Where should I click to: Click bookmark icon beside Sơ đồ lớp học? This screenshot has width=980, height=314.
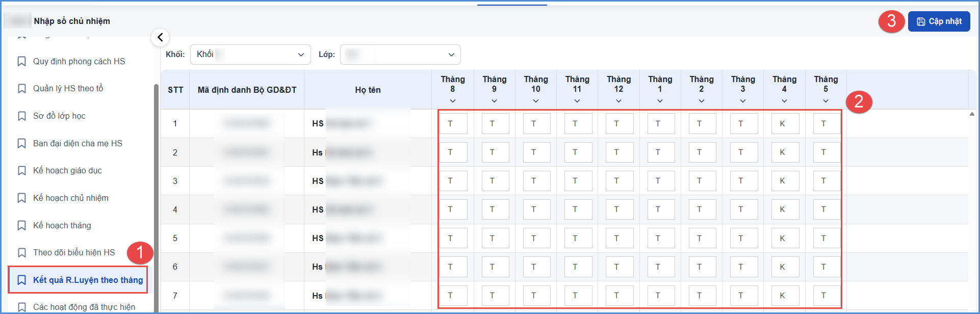coord(22,116)
